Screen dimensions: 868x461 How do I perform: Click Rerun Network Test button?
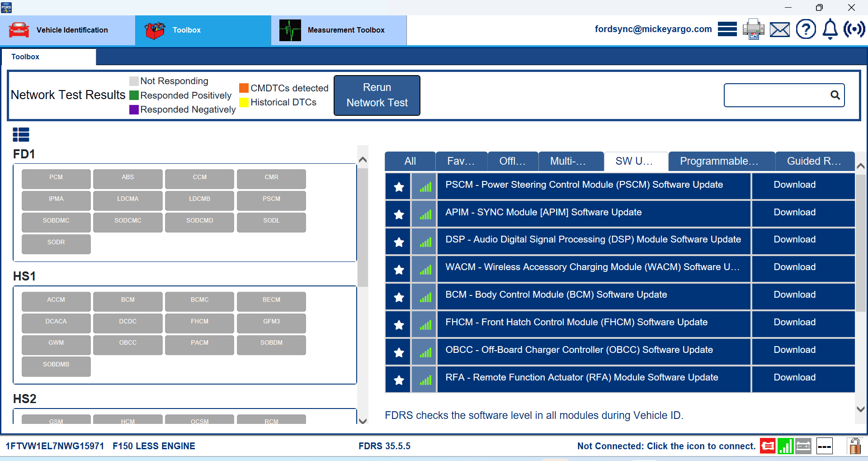point(377,95)
